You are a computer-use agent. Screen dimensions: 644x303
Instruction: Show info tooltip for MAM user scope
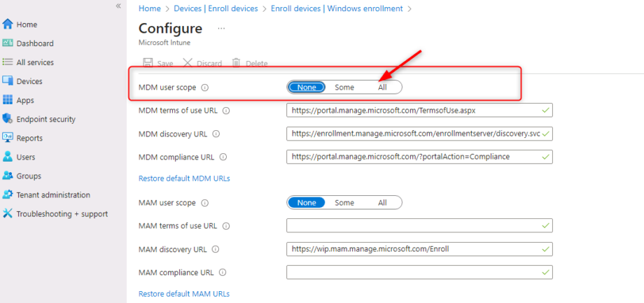tap(205, 203)
